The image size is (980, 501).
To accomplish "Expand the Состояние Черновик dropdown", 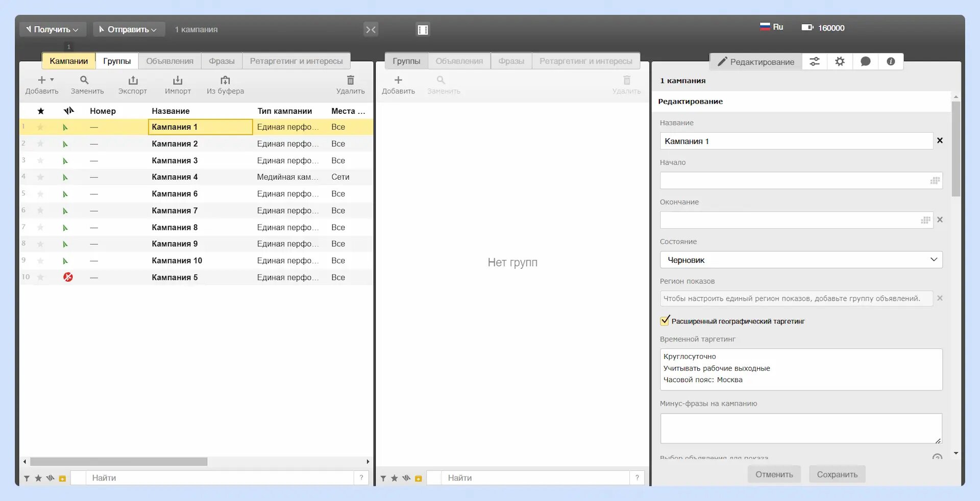I will tap(801, 260).
